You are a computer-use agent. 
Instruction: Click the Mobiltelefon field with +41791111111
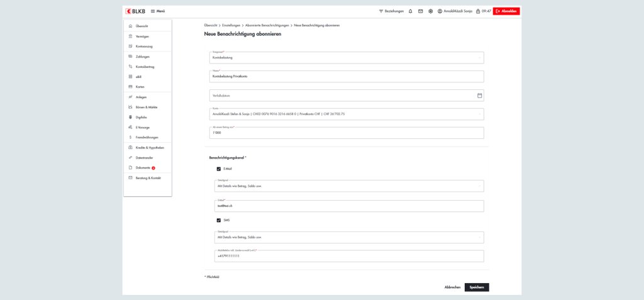pos(349,256)
